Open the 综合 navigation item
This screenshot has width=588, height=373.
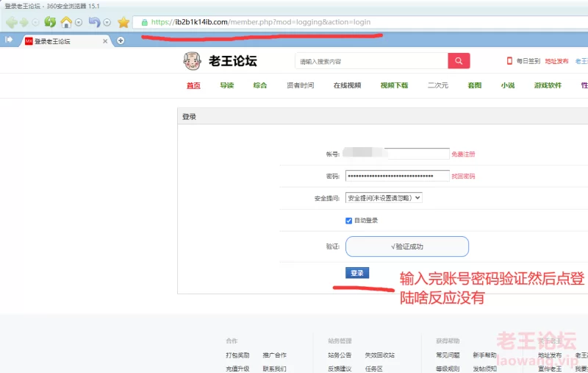260,85
